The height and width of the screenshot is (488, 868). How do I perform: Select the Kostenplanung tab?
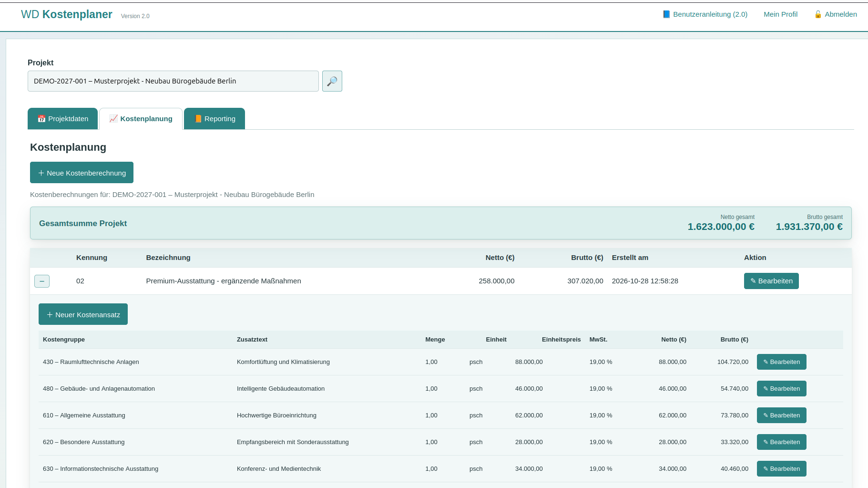[x=141, y=119]
